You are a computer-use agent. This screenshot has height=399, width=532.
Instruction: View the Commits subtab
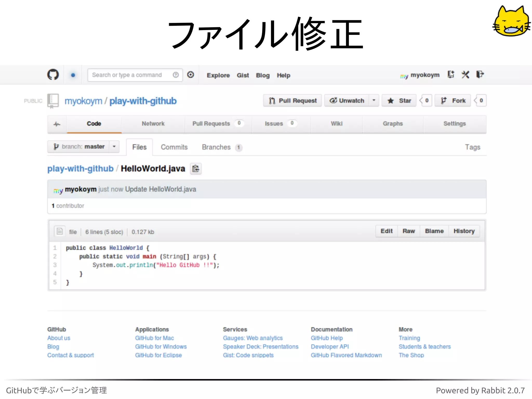click(x=174, y=147)
